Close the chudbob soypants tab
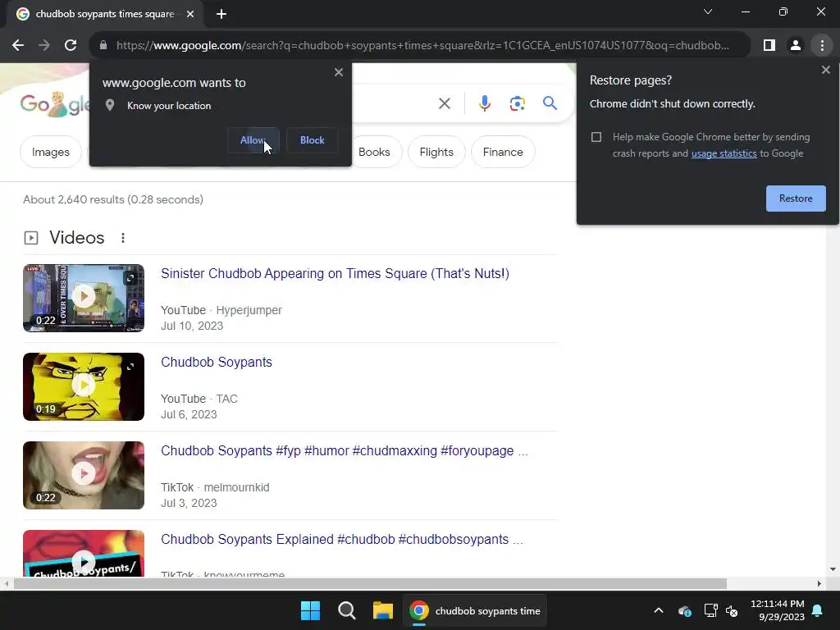840x630 pixels. click(x=190, y=14)
